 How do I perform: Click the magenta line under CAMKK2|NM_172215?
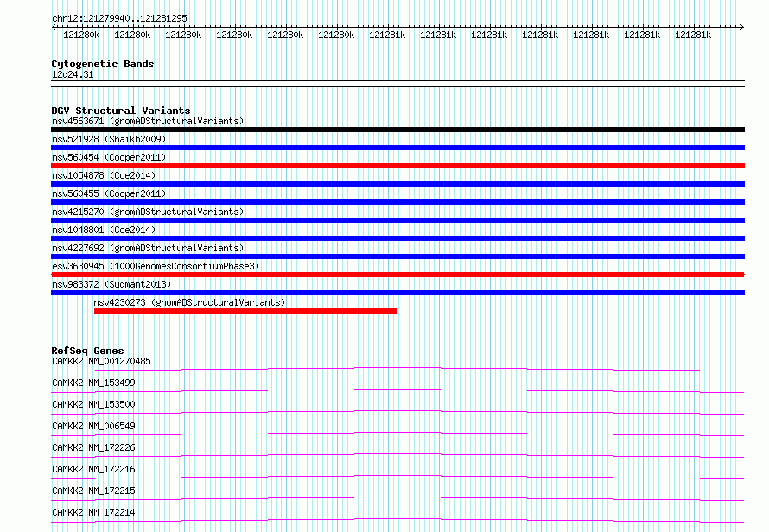pos(397,498)
